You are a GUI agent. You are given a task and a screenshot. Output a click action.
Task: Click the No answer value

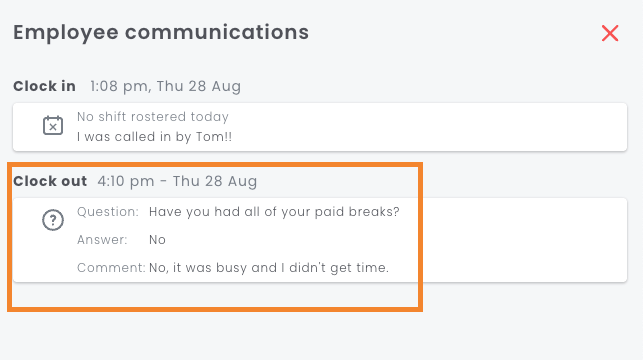pos(157,240)
